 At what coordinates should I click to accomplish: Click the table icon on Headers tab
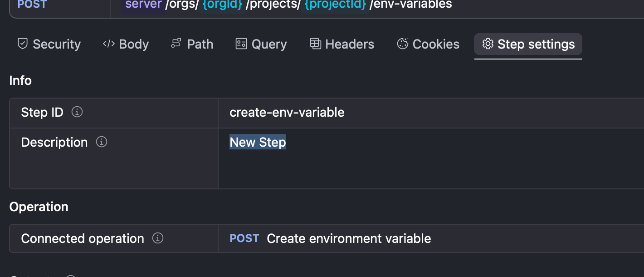pos(315,44)
